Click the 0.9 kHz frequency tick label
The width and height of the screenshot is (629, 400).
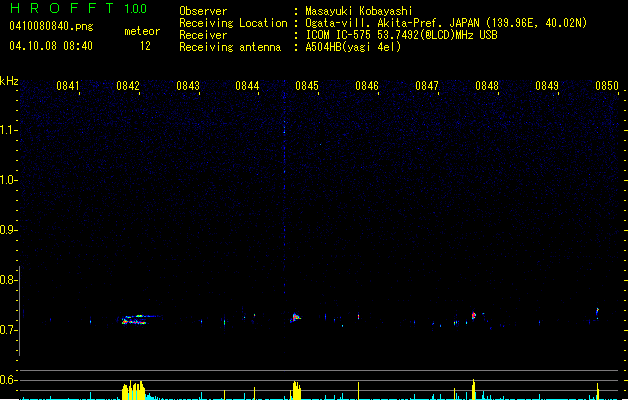point(8,230)
